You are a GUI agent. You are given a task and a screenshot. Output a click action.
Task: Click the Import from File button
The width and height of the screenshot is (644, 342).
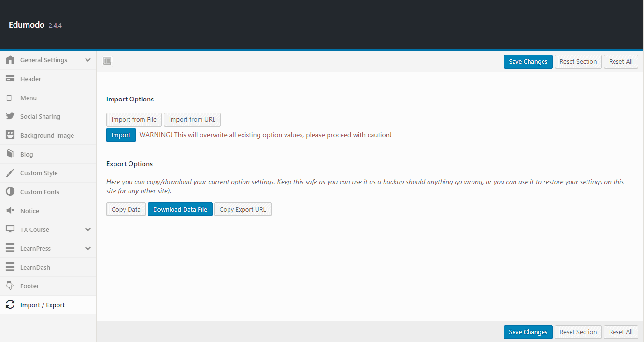(x=134, y=119)
